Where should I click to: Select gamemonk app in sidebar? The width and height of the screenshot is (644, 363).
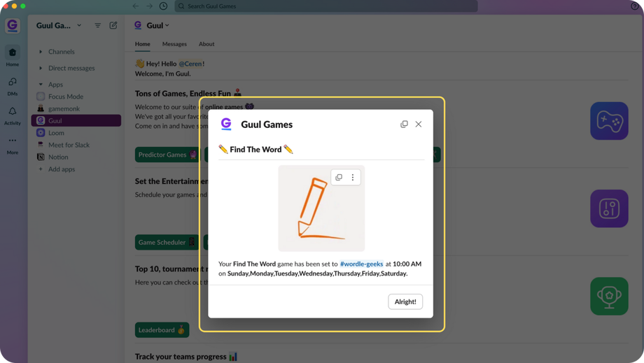76,108
